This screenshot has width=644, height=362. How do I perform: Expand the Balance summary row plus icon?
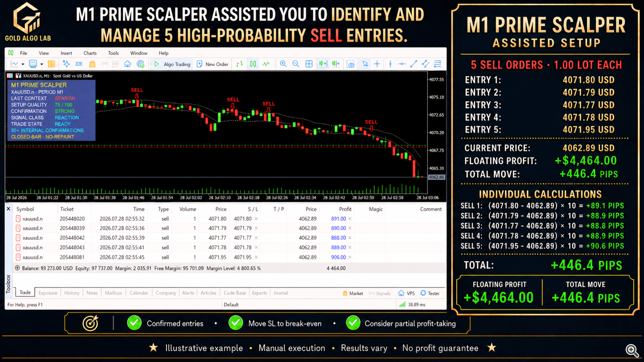point(17,268)
